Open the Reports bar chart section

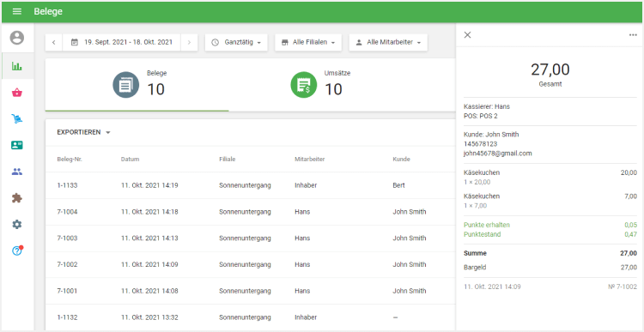click(x=17, y=66)
